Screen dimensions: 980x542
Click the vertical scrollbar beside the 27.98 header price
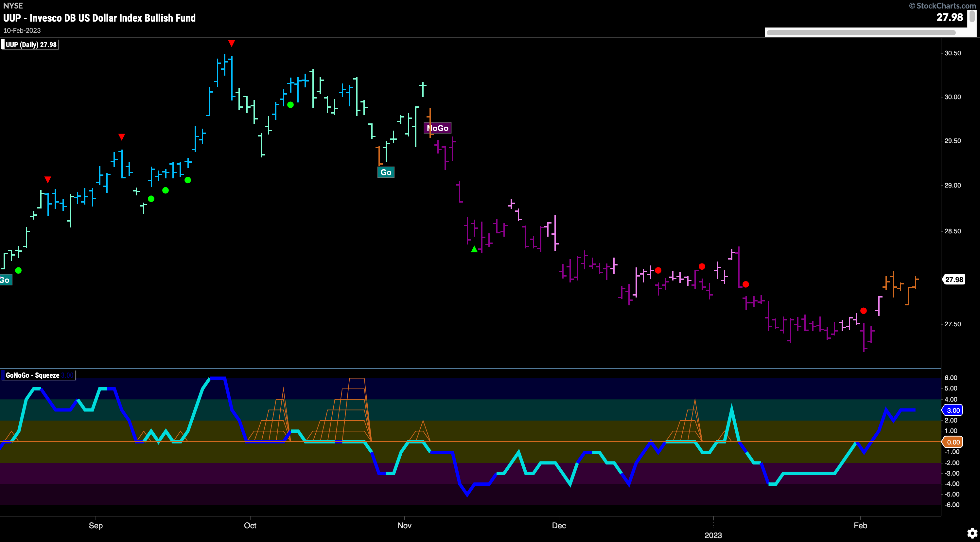(972, 17)
